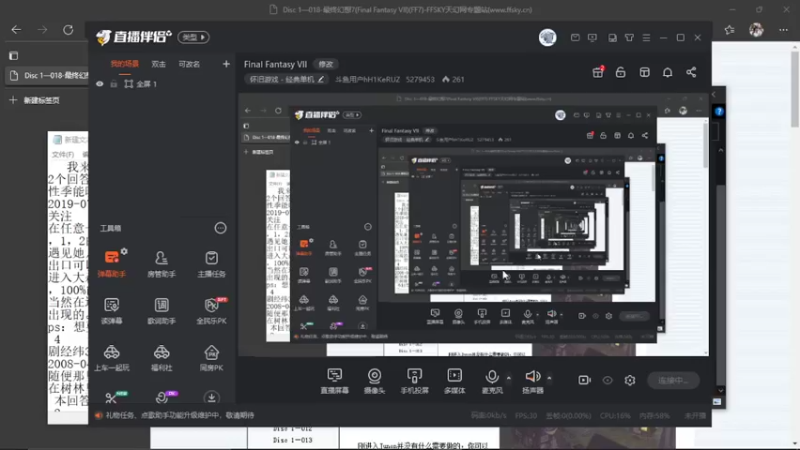Click browser favorites star icon
This screenshot has height=450, width=800.
click(x=730, y=30)
